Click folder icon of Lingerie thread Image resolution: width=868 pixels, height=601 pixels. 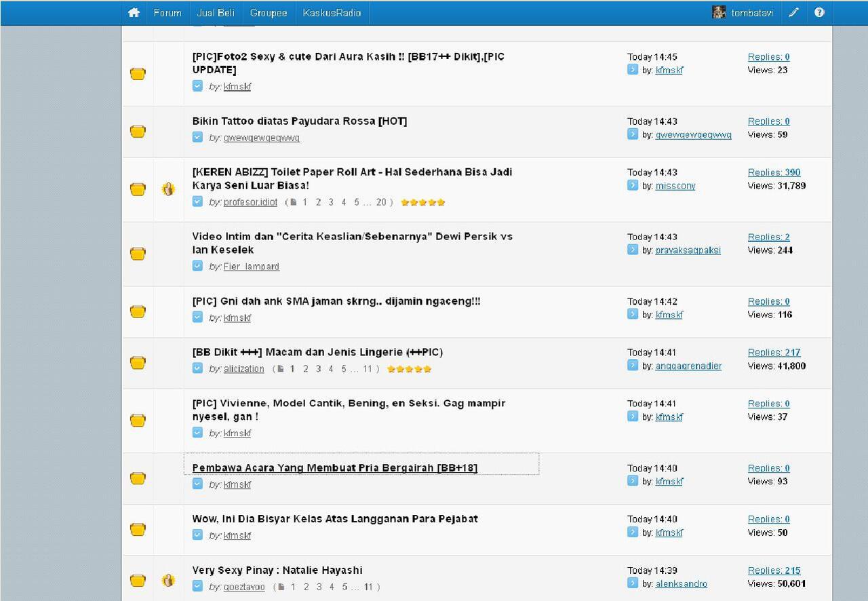pyautogui.click(x=138, y=362)
